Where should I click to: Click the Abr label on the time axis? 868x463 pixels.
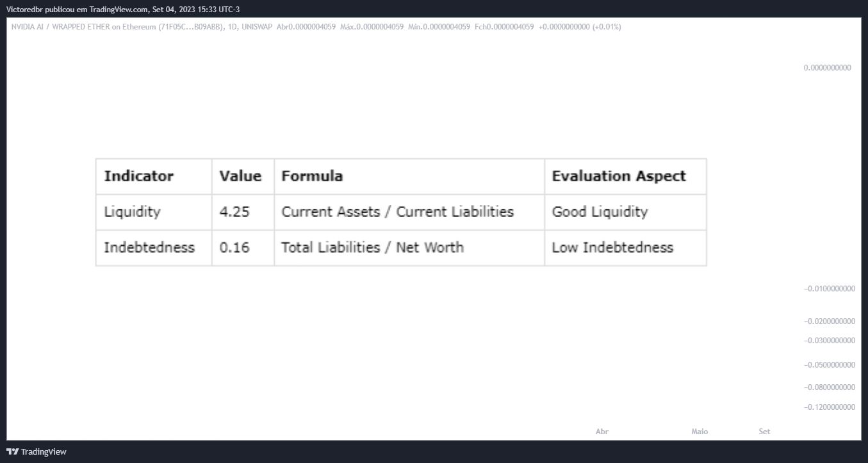point(602,432)
